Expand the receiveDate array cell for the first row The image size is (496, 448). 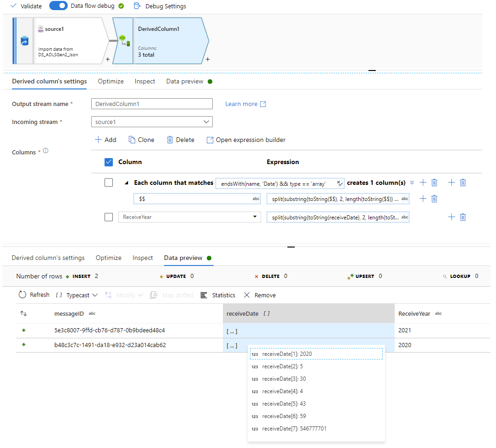(232, 331)
